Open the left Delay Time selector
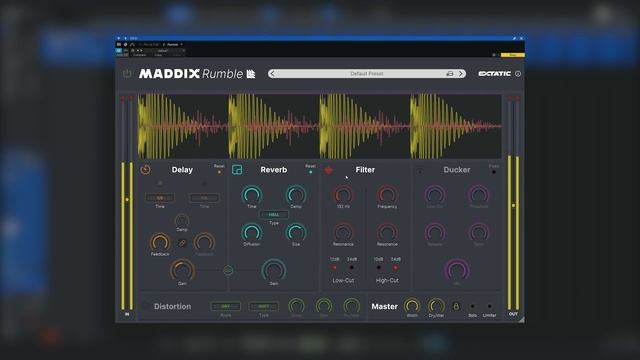Viewport: 640px width, 360px height. click(160, 198)
